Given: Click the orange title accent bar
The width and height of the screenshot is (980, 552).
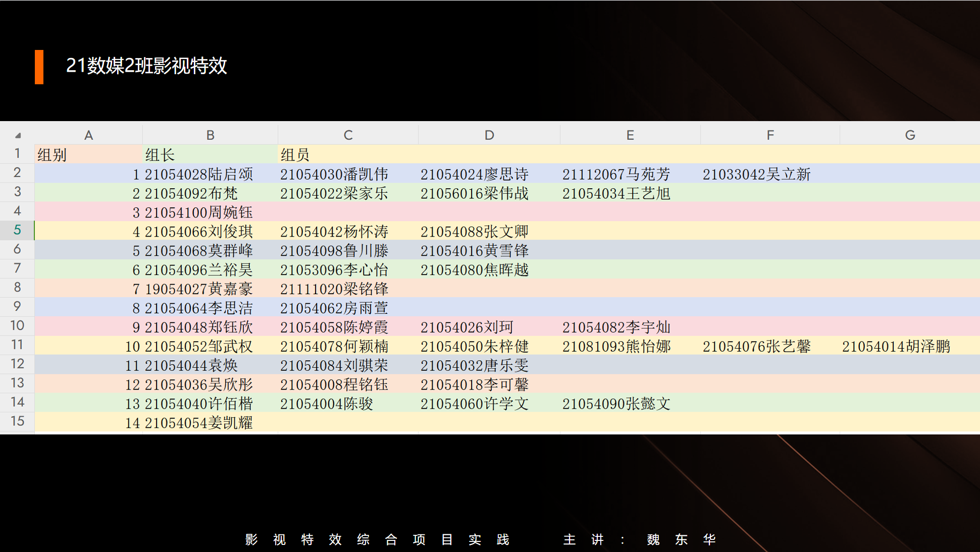Looking at the screenshot, I should point(39,67).
